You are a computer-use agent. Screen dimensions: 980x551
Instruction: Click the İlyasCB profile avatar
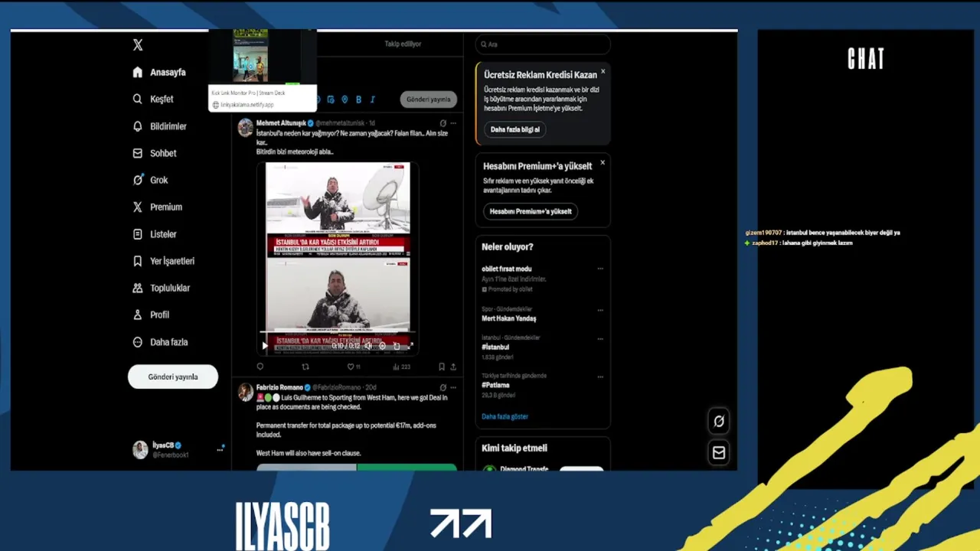[x=140, y=450]
